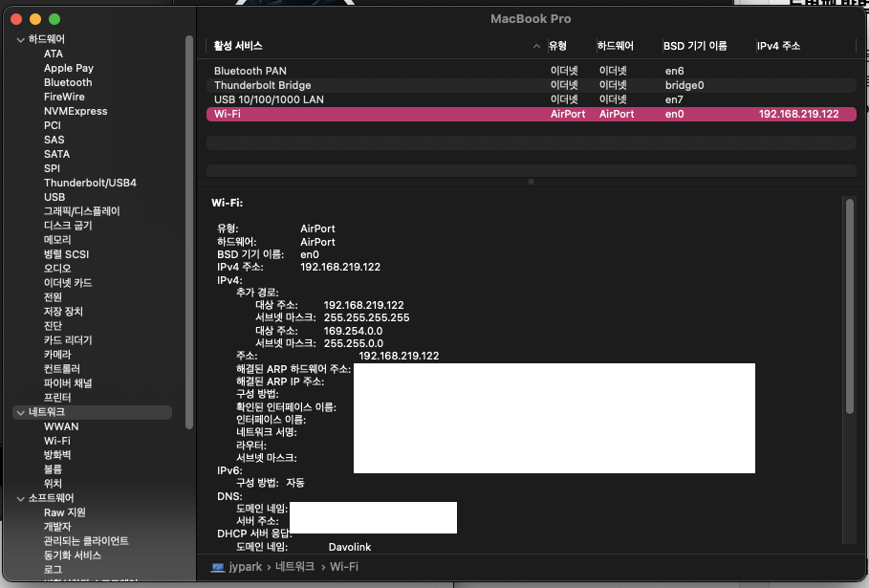869x588 pixels.
Task: Open Thunderbolt/USB4 entry
Action: tap(90, 183)
